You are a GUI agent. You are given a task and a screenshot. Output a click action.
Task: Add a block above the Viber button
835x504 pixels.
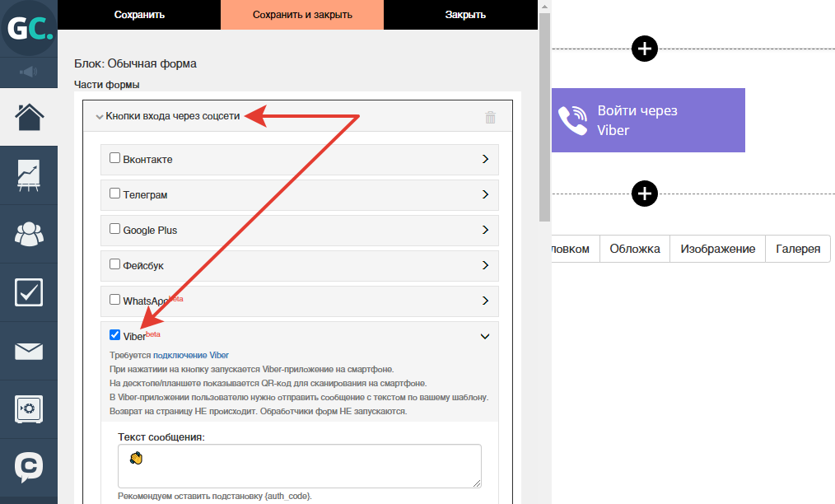coord(644,49)
